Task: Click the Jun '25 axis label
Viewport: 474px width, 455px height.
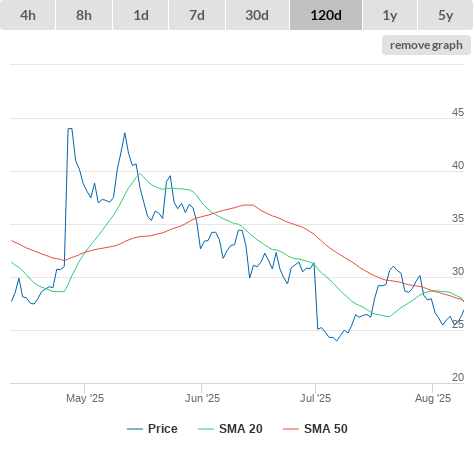Action: pyautogui.click(x=202, y=398)
